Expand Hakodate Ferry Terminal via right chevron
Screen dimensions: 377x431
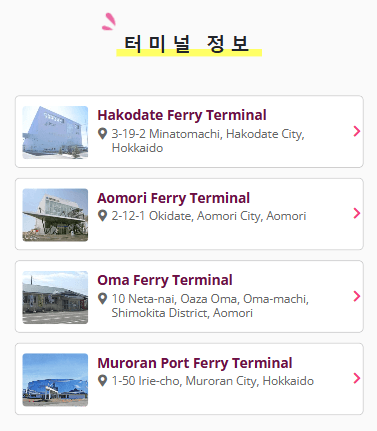357,131
